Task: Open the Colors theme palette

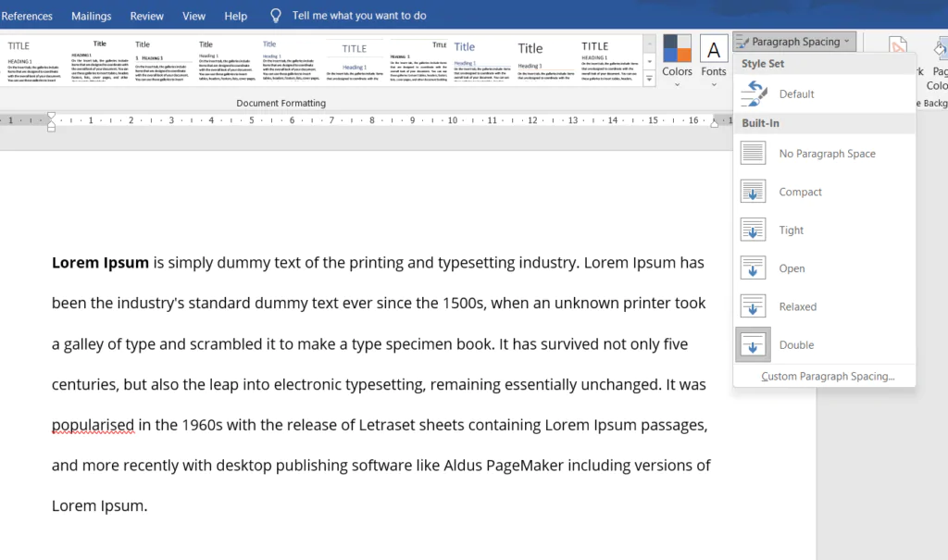Action: tap(677, 60)
